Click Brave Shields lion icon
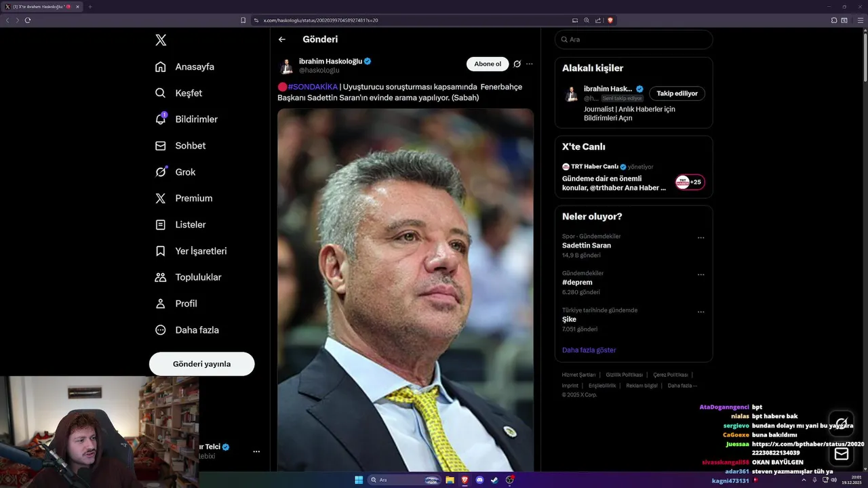868x488 pixels. 610,20
